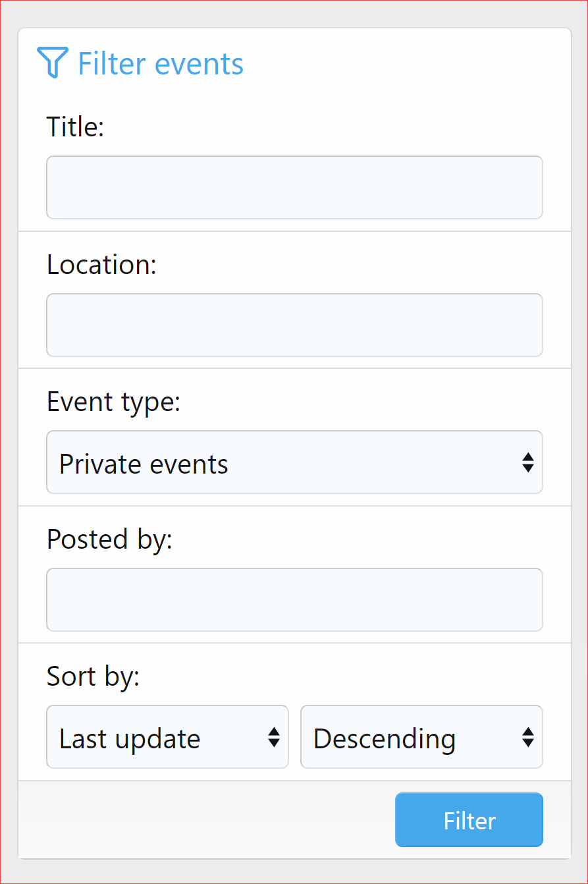Open the Event type selector showing Private events
This screenshot has height=884, width=588.
click(x=294, y=462)
